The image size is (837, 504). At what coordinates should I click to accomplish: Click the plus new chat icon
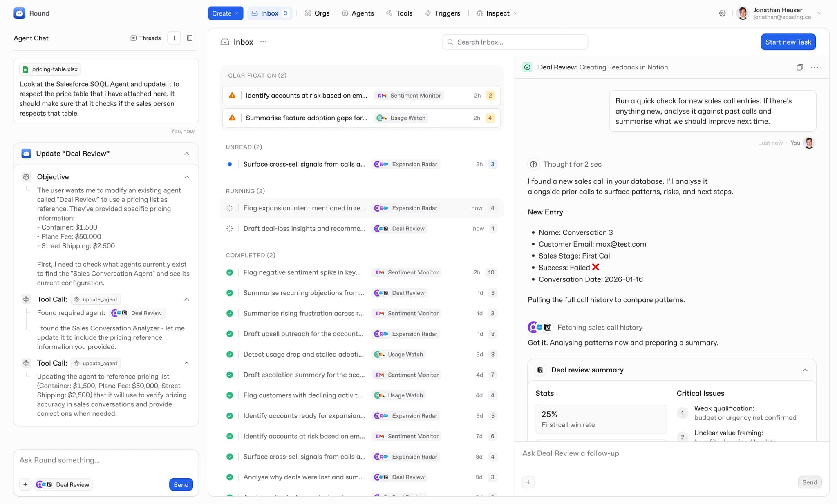(x=174, y=38)
